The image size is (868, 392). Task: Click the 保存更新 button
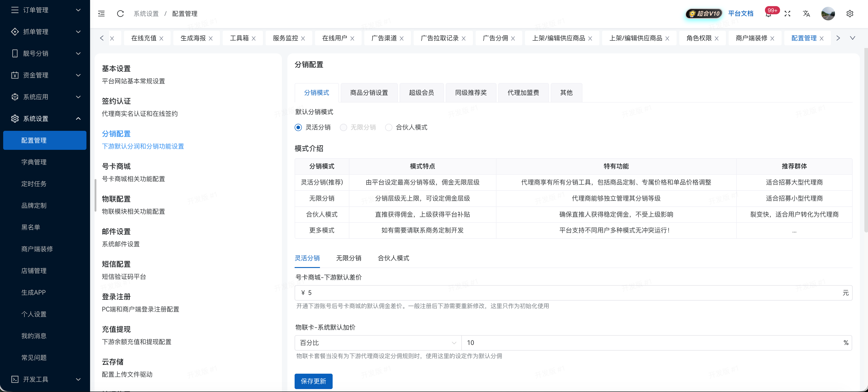(313, 381)
